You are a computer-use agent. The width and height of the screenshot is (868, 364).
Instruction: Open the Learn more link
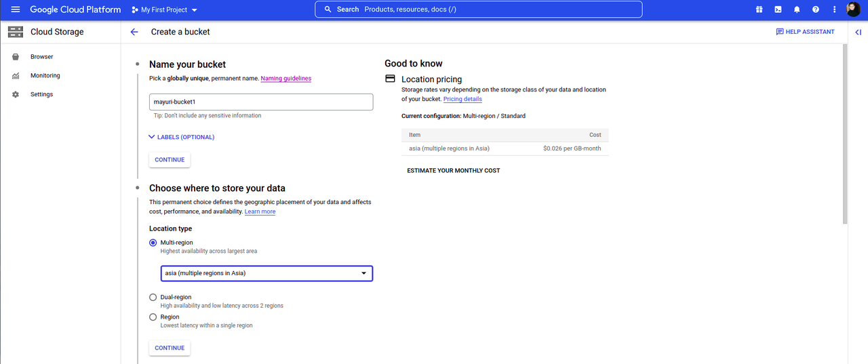260,211
